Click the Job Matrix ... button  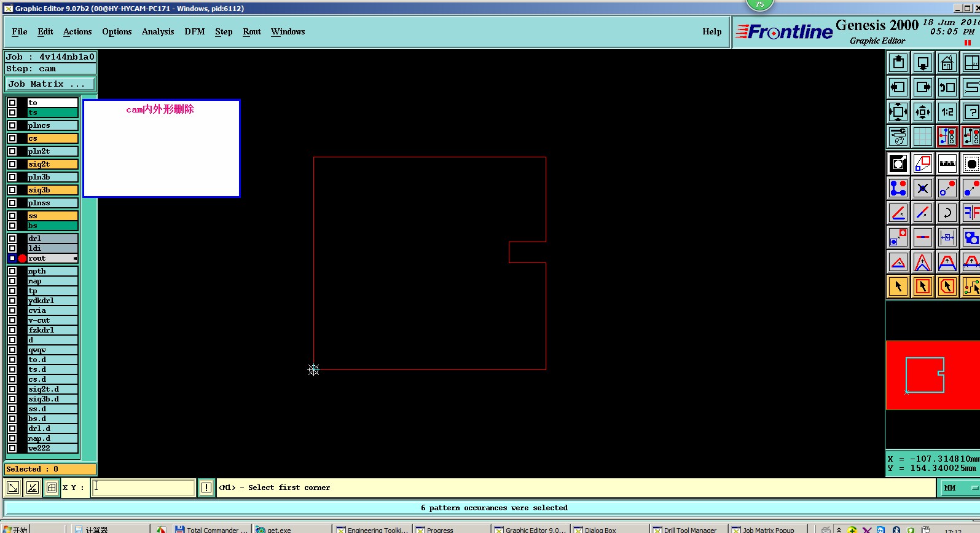(x=50, y=84)
